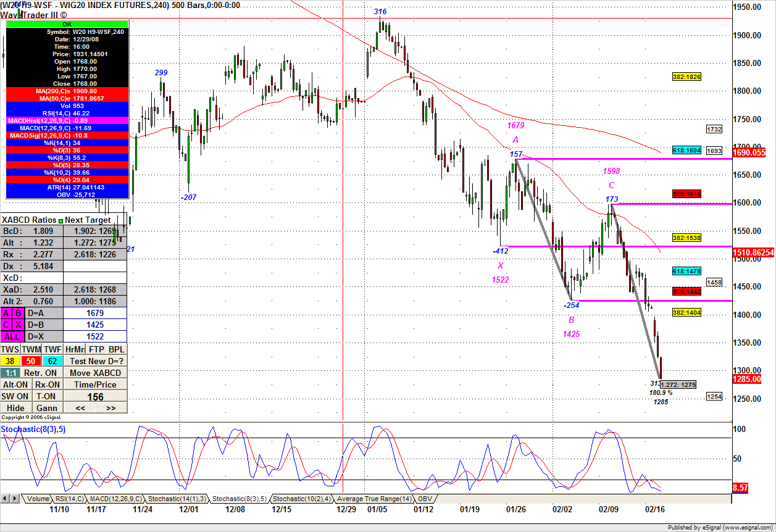Click the red 1285.00 last price marker

tap(748, 379)
